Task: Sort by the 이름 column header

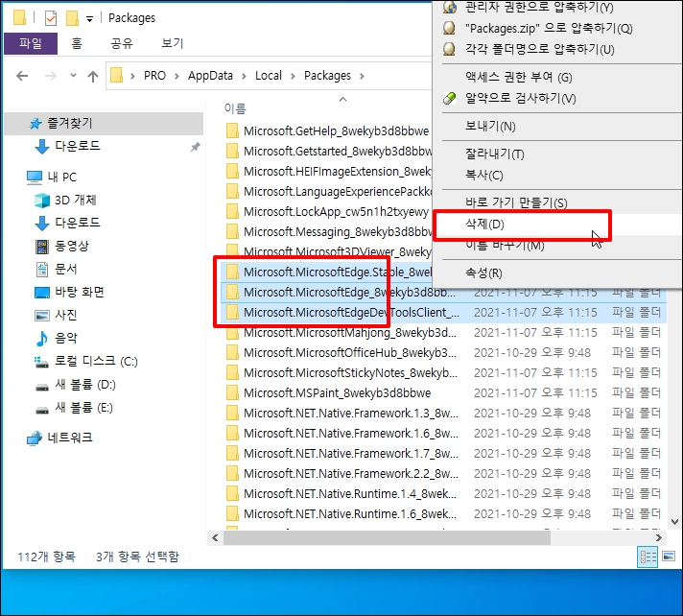Action: (x=235, y=108)
